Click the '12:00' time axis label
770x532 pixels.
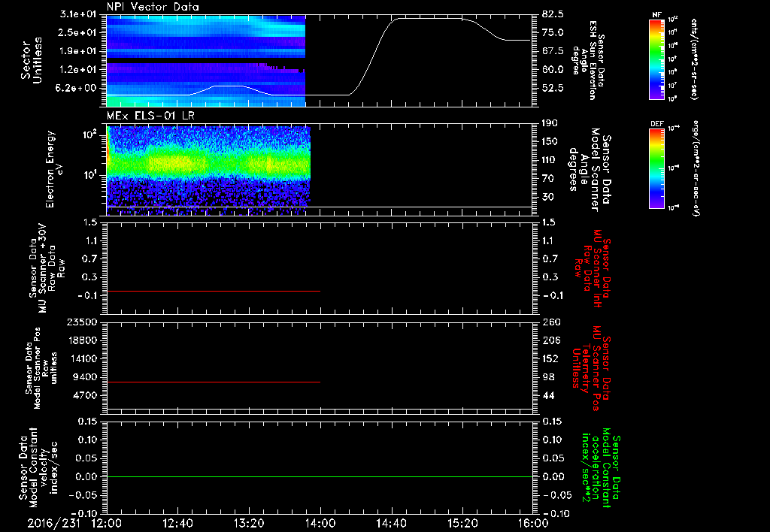click(107, 523)
